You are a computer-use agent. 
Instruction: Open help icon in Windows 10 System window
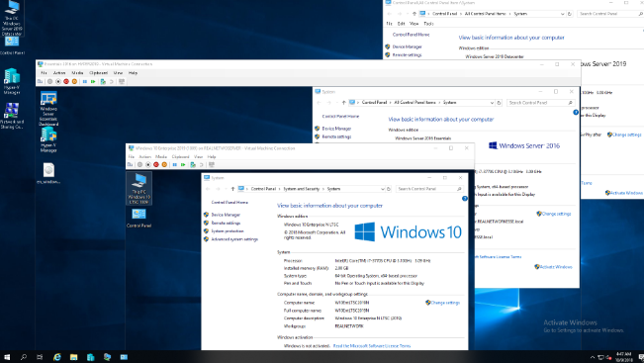click(x=465, y=199)
